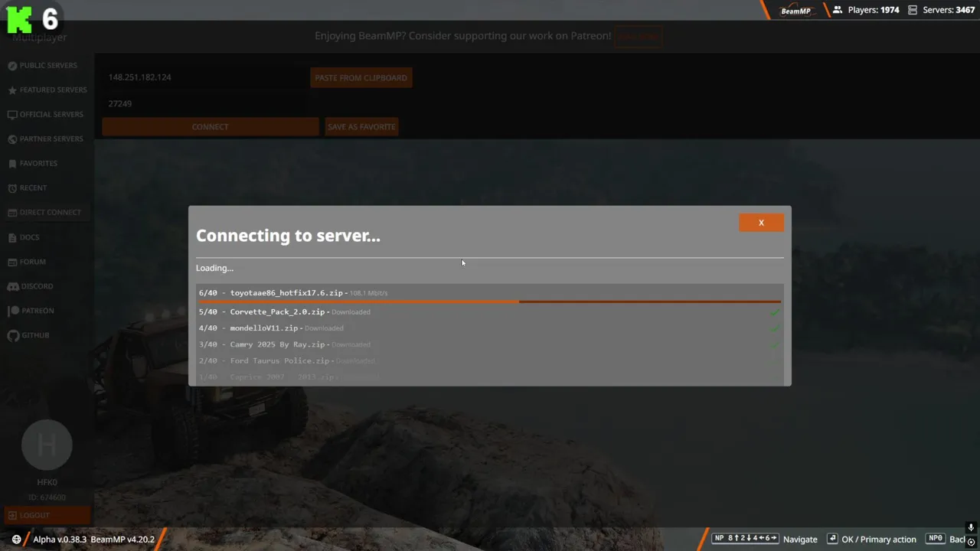980x551 pixels.
Task: Click the microphone icon
Action: pyautogui.click(x=971, y=527)
